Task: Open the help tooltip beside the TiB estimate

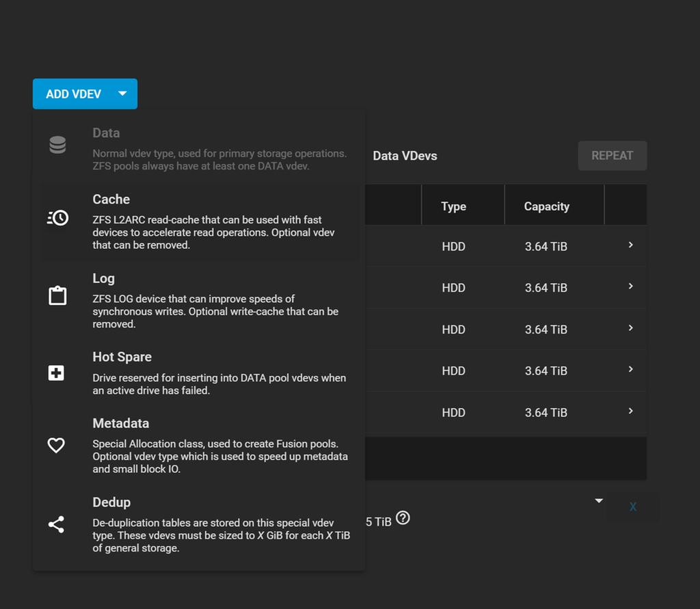Action: 403,519
